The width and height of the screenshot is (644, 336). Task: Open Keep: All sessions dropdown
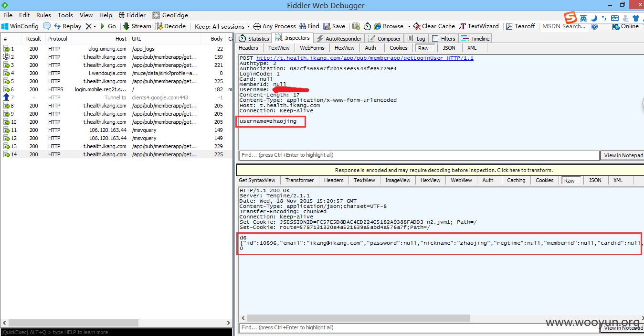pyautogui.click(x=222, y=27)
